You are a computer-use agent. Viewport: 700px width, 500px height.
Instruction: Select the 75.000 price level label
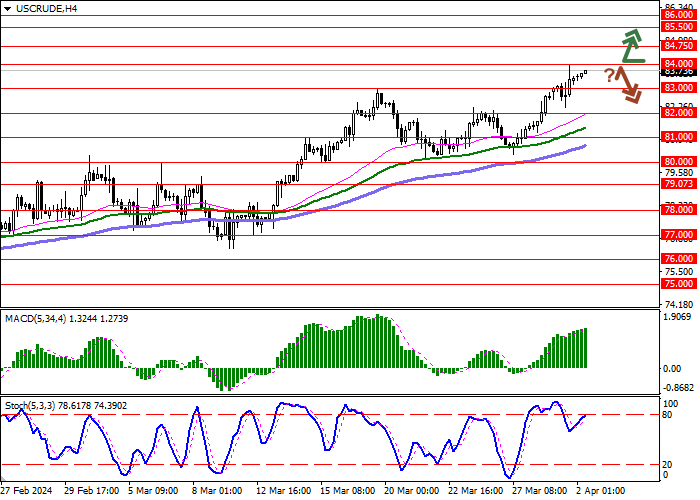(x=679, y=284)
